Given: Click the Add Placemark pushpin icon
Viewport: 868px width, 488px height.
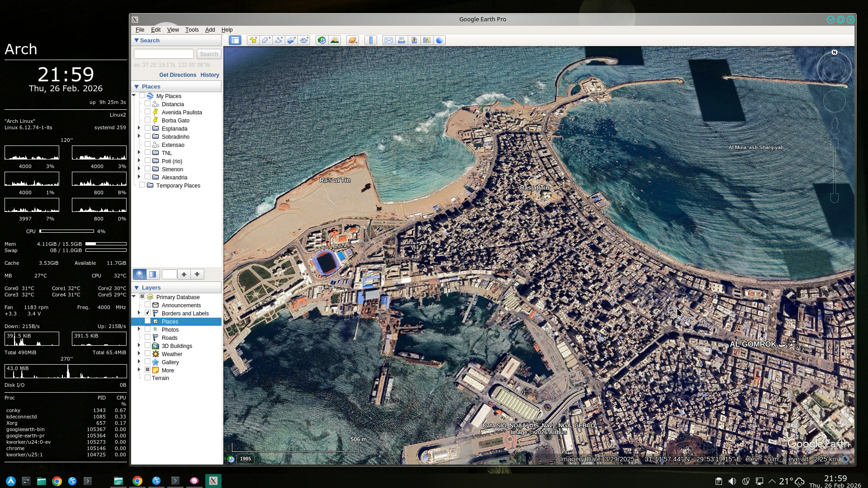Looking at the screenshot, I should tap(253, 40).
